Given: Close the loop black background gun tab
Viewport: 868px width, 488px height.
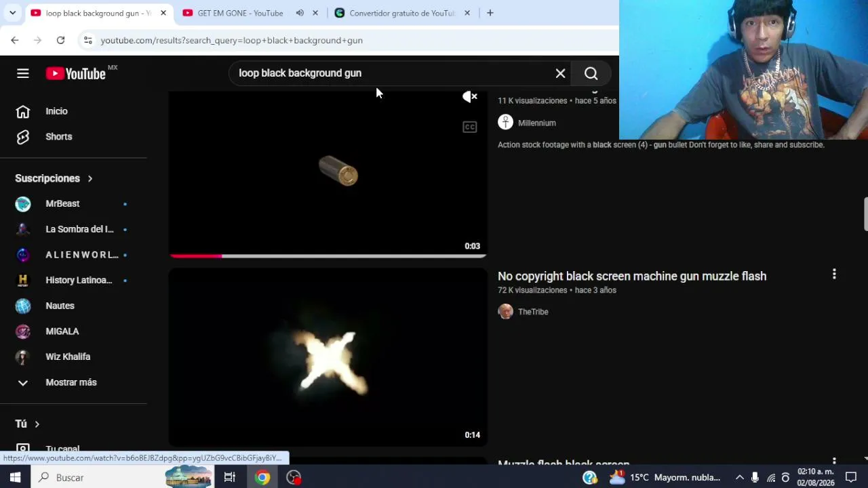Looking at the screenshot, I should (163, 13).
